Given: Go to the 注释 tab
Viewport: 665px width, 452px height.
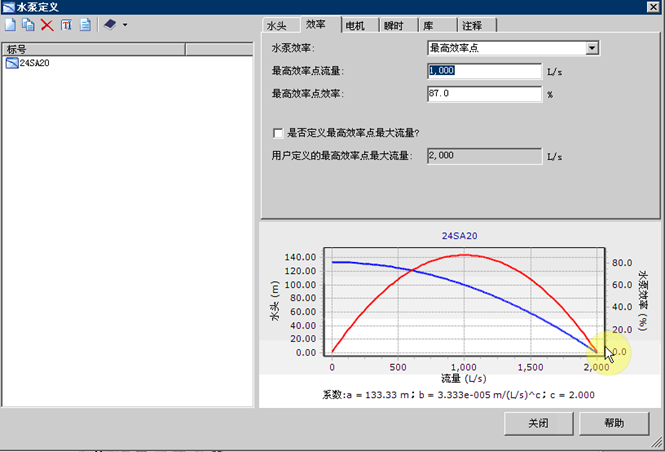Looking at the screenshot, I should (474, 25).
